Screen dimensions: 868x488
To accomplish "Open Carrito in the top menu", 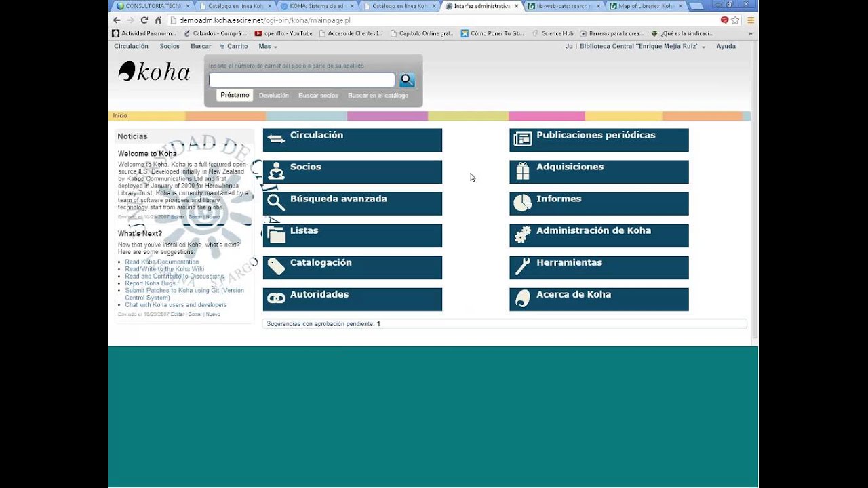I will coord(234,47).
